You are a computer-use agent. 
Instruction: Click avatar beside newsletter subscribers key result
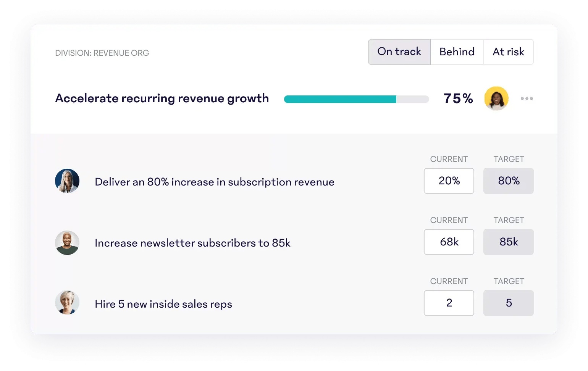pyautogui.click(x=67, y=243)
